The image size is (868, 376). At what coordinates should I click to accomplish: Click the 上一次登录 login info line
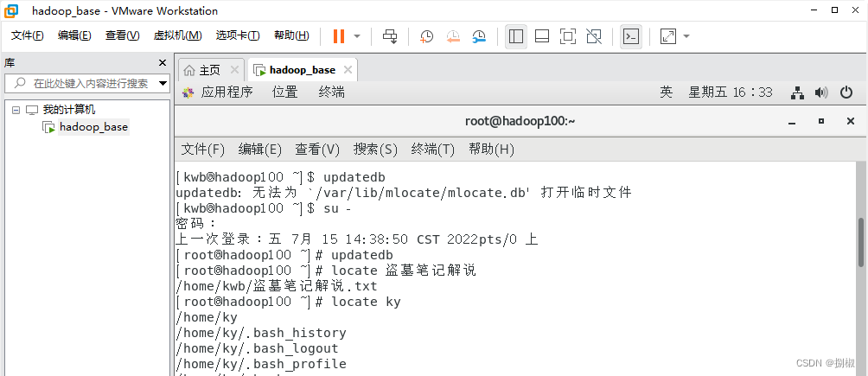click(x=356, y=239)
